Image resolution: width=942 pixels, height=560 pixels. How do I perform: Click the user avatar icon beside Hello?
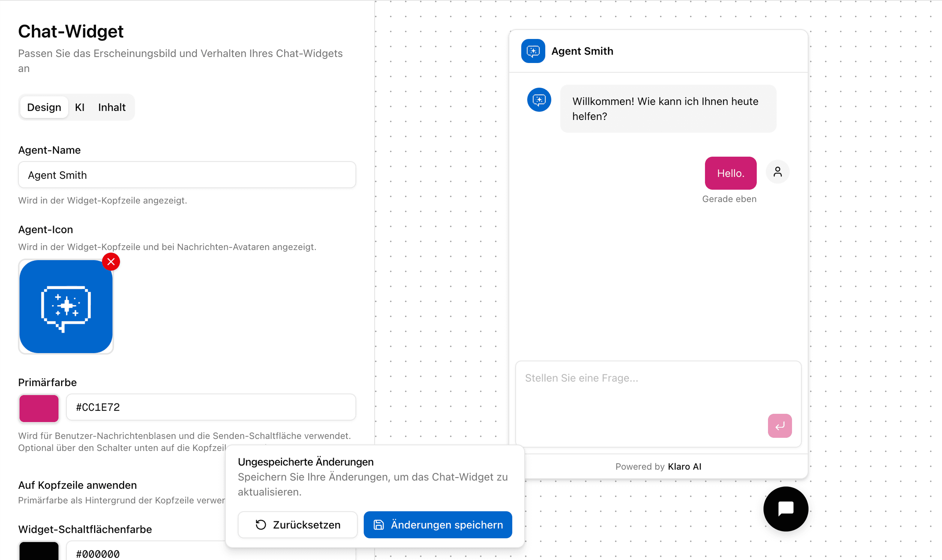click(x=777, y=172)
